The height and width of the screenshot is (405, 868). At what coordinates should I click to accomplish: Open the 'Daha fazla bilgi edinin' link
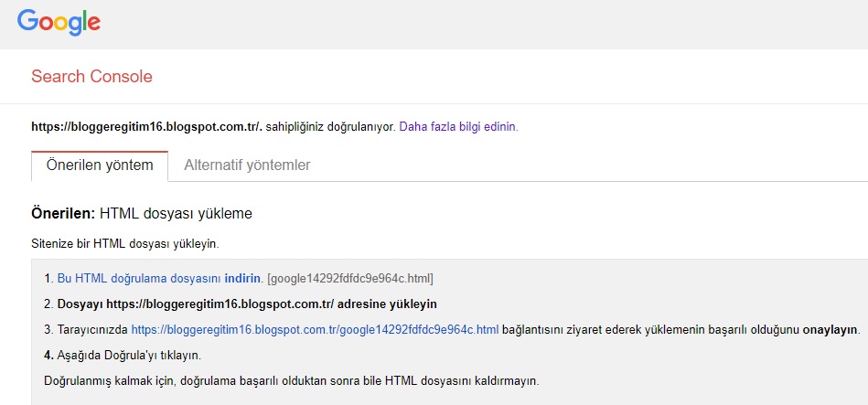(459, 127)
